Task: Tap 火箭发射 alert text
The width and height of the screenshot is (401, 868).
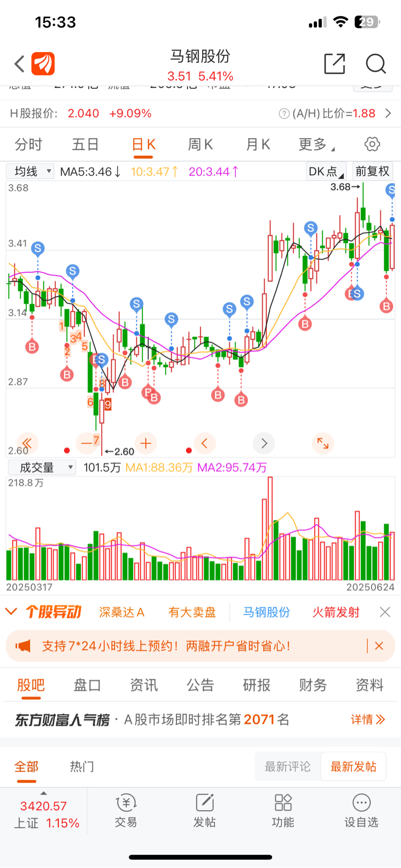Action: pyautogui.click(x=336, y=612)
